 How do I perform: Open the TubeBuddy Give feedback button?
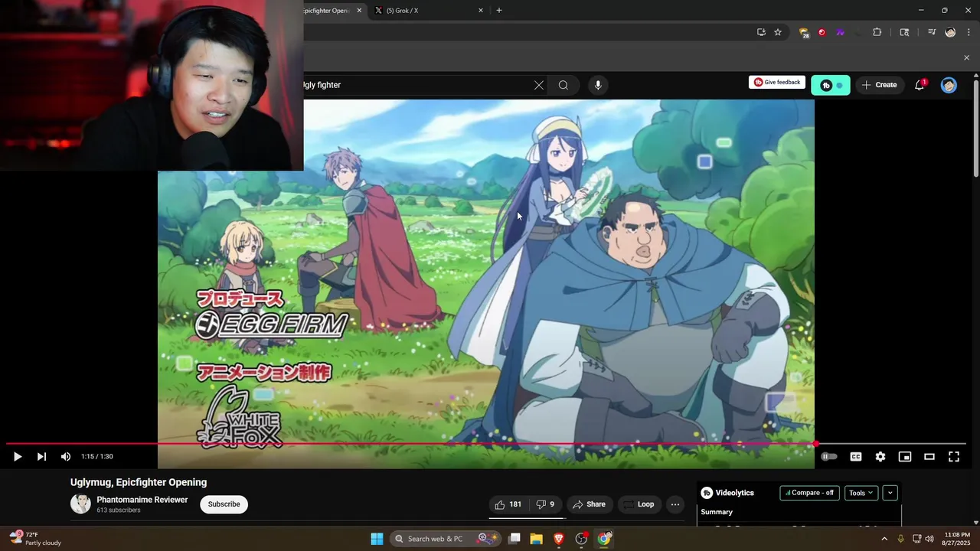776,83
